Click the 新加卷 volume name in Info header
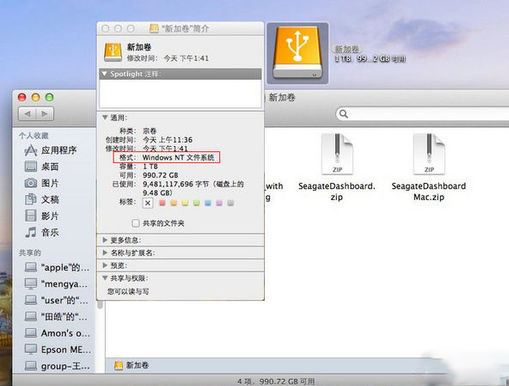 (139, 47)
